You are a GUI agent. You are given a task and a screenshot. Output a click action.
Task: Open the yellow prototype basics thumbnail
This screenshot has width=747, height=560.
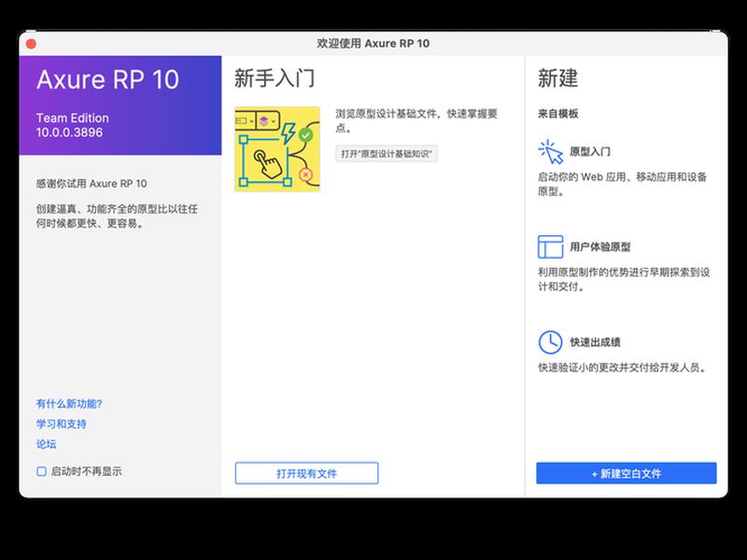pos(277,149)
